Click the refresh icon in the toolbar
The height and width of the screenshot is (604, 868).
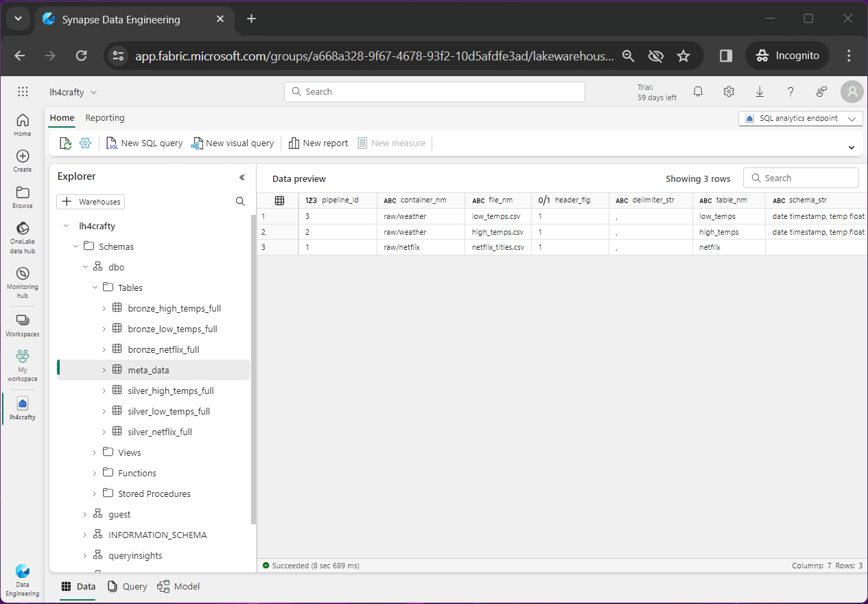(x=65, y=143)
